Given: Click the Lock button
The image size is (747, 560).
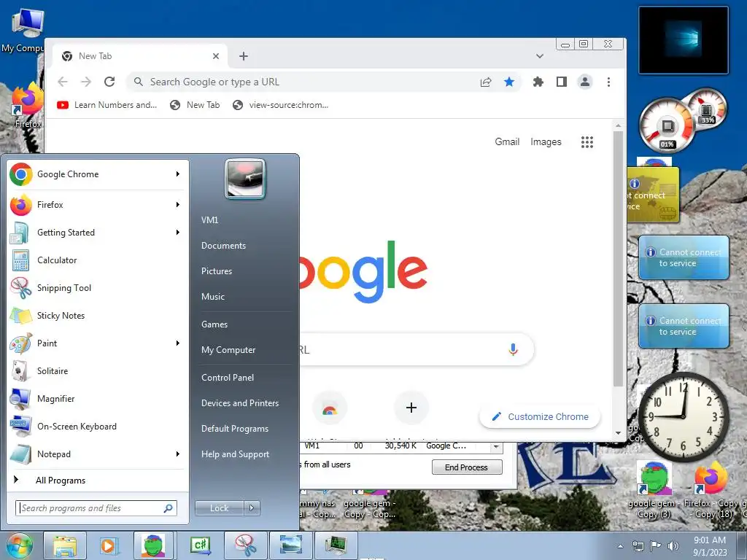Looking at the screenshot, I should [x=220, y=508].
